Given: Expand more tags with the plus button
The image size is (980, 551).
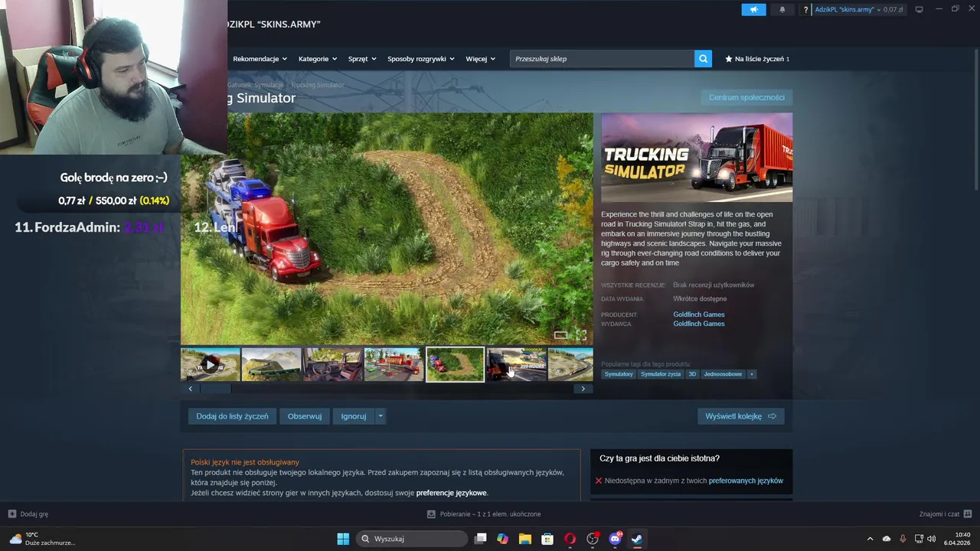Looking at the screenshot, I should (x=751, y=374).
